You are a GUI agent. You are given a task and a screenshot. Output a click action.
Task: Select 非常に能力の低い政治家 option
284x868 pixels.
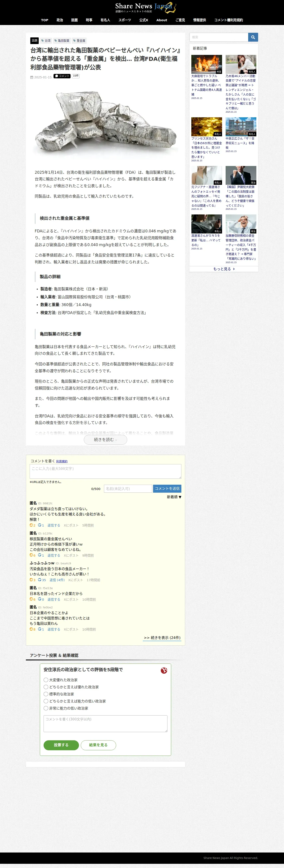pos(46,708)
